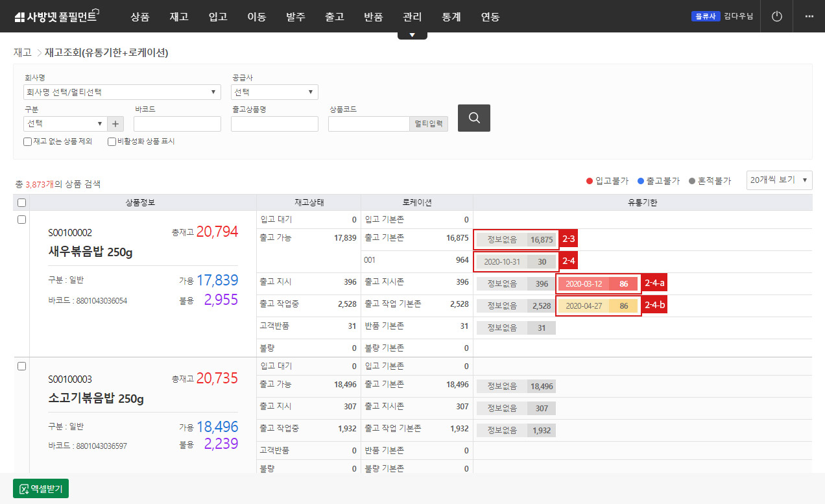Select the 입고 menu item
The height and width of the screenshot is (504, 825).
point(218,18)
